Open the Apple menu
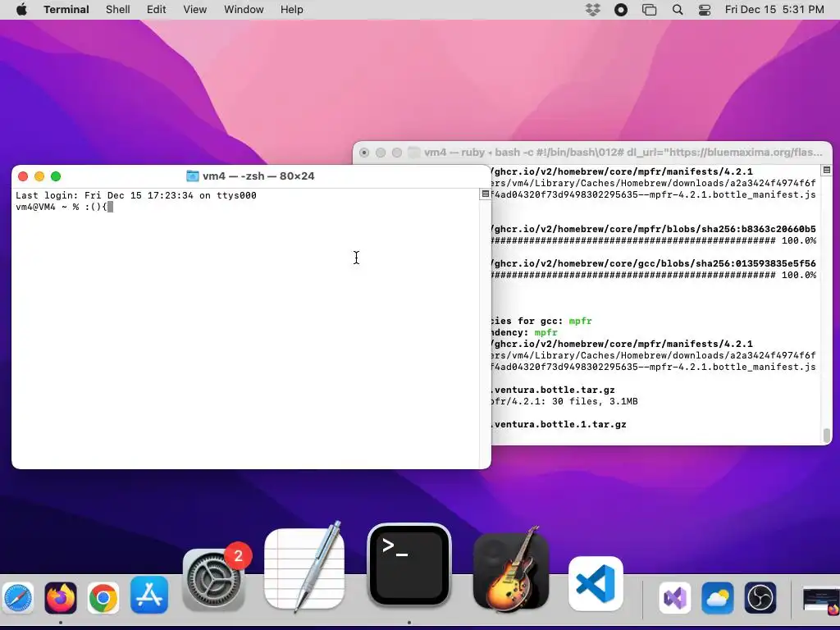The image size is (840, 630). [x=21, y=10]
